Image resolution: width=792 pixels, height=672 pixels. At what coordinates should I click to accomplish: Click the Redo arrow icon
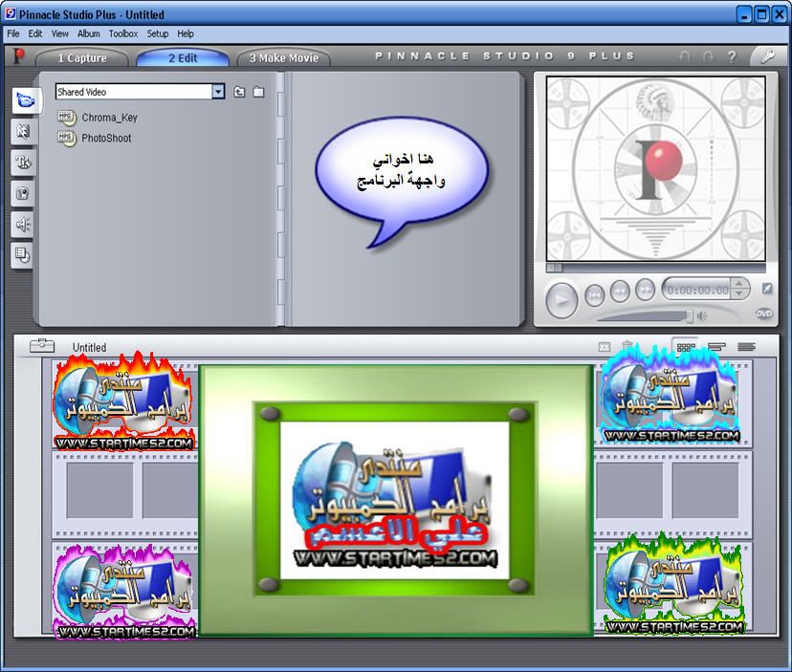(708, 56)
